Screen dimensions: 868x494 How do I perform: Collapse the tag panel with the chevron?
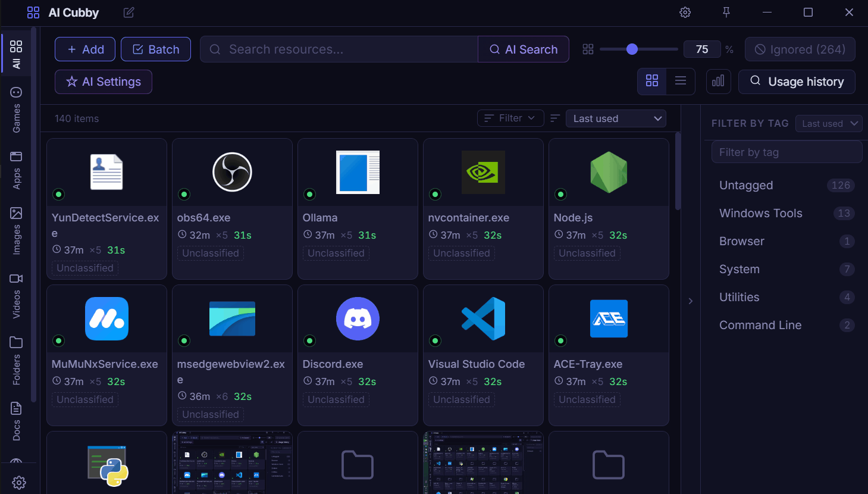click(x=691, y=301)
